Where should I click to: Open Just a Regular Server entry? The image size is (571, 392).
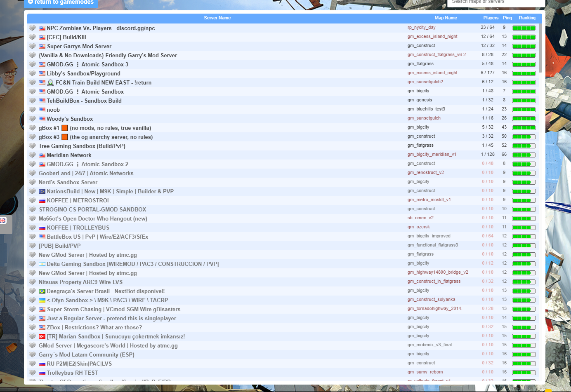111,319
